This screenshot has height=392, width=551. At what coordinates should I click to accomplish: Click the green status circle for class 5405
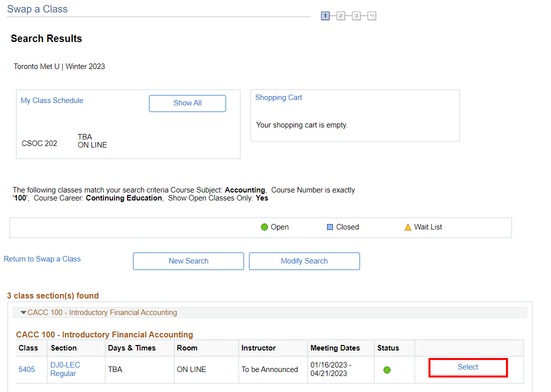[387, 370]
